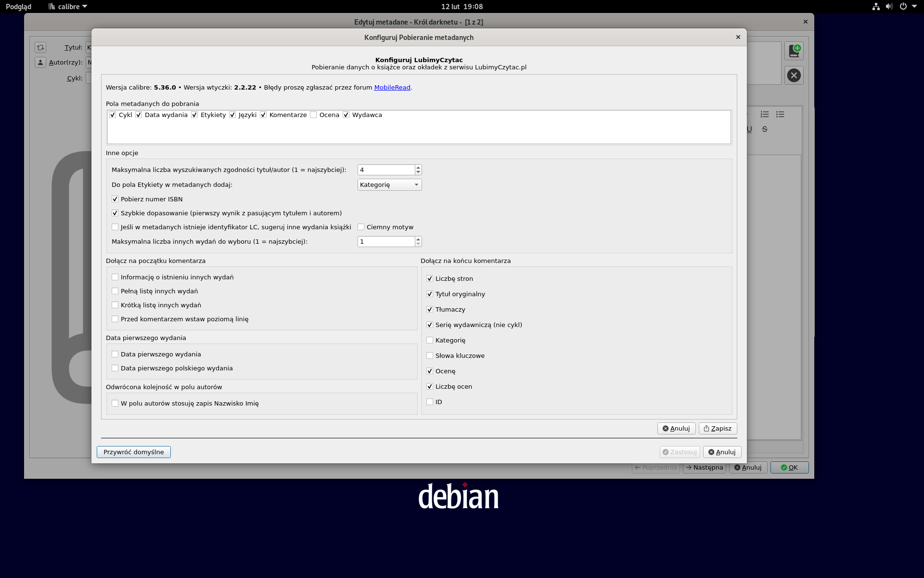Click the dark round X icon
The height and width of the screenshot is (578, 924).
[x=794, y=75]
